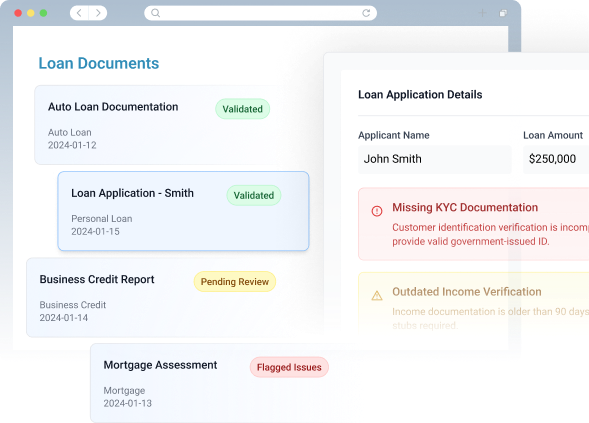Edit the Loan Amount field $250,000

(x=556, y=159)
